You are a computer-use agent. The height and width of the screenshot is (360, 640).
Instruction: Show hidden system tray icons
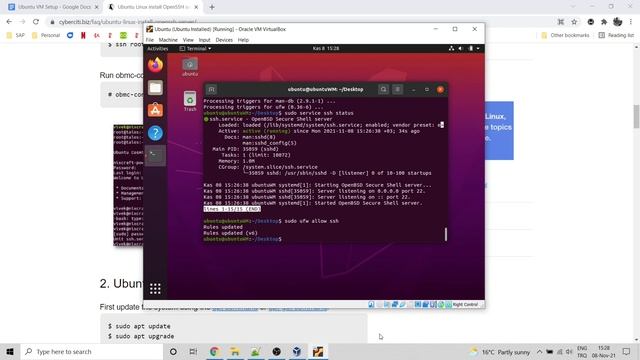point(539,351)
